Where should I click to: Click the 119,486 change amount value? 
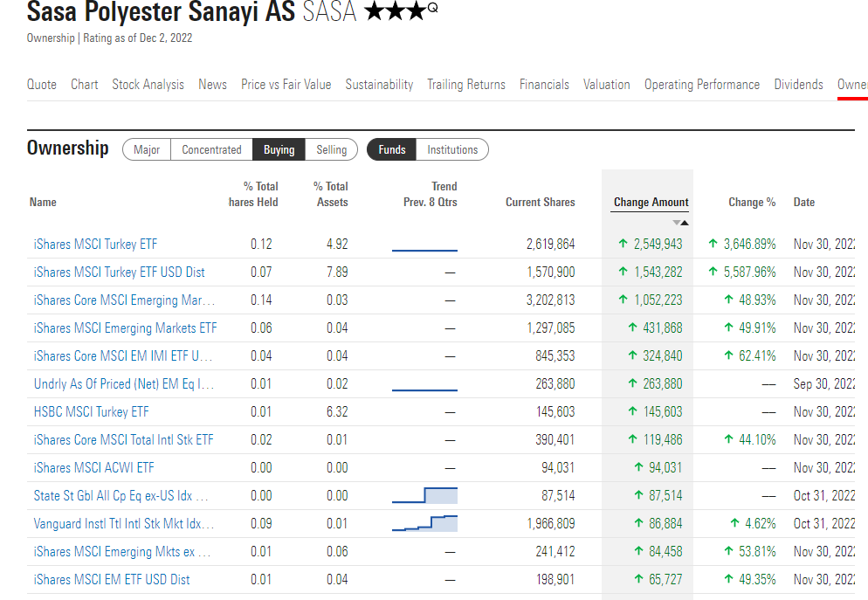click(663, 439)
